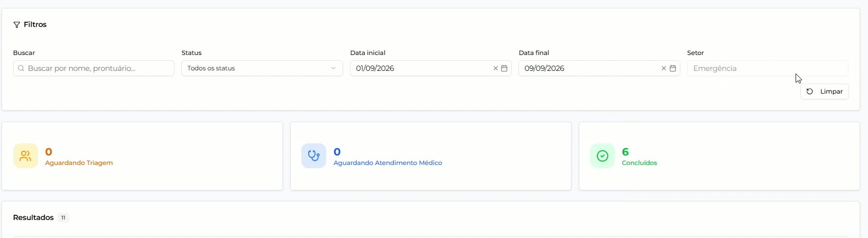This screenshot has width=868, height=238.
Task: Click the stethoscope icon for Atendimento Médico
Action: click(x=313, y=156)
